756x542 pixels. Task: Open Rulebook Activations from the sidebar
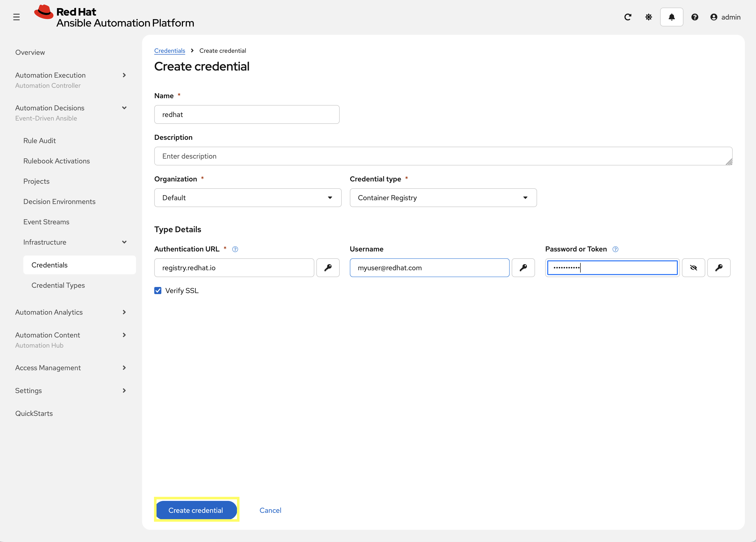pyautogui.click(x=57, y=161)
